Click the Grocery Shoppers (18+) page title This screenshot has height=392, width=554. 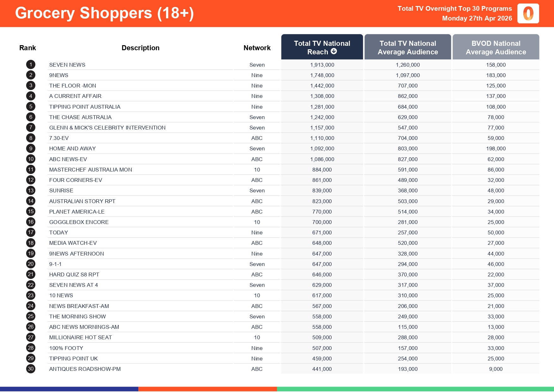click(x=104, y=13)
